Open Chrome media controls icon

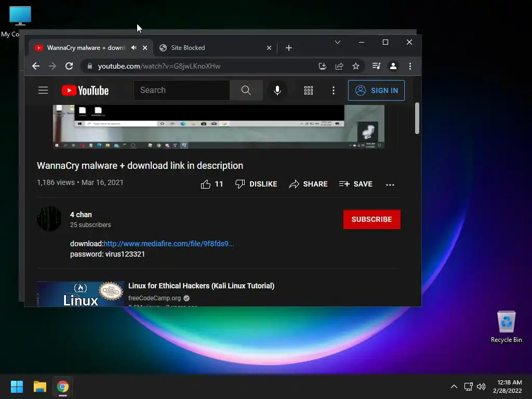point(376,66)
